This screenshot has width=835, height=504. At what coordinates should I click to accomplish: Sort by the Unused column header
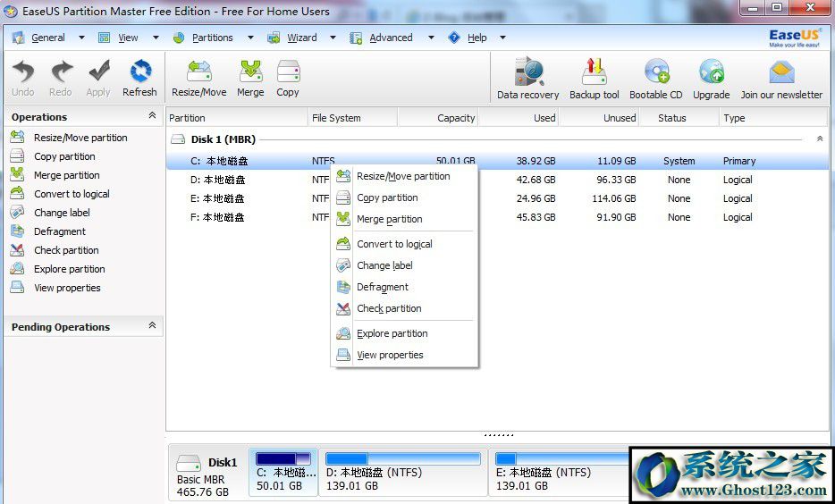click(x=599, y=118)
